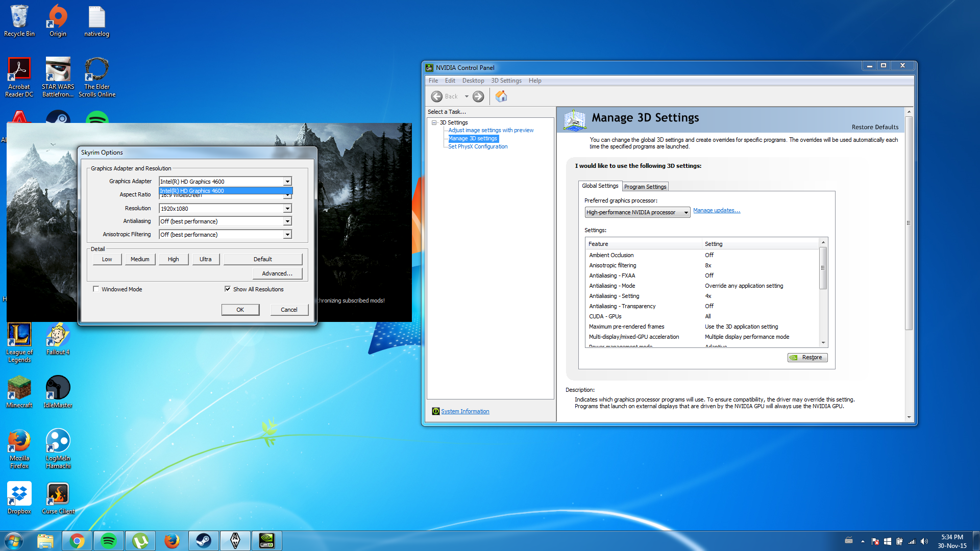Viewport: 980px width, 551px height.
Task: Show hidden system tray icons
Action: (863, 541)
